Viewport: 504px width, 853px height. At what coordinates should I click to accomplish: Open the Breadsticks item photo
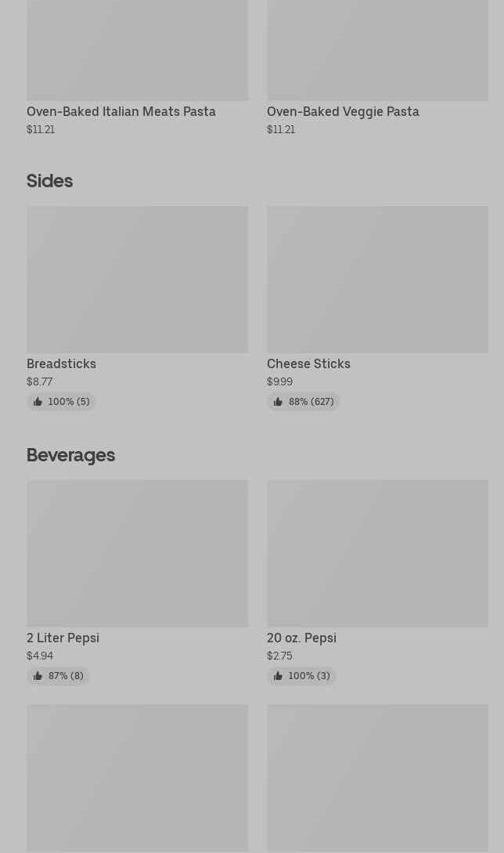coord(137,279)
